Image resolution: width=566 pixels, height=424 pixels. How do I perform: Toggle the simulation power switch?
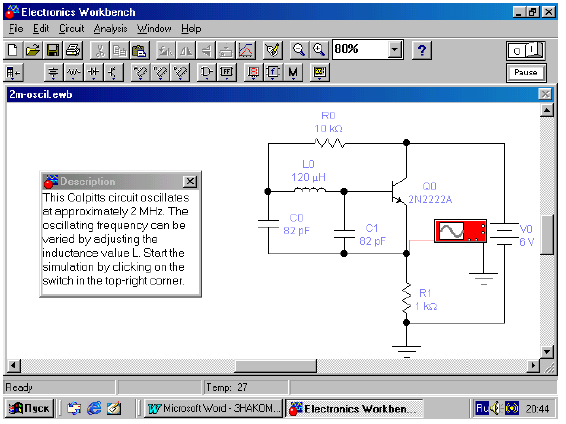click(x=526, y=51)
